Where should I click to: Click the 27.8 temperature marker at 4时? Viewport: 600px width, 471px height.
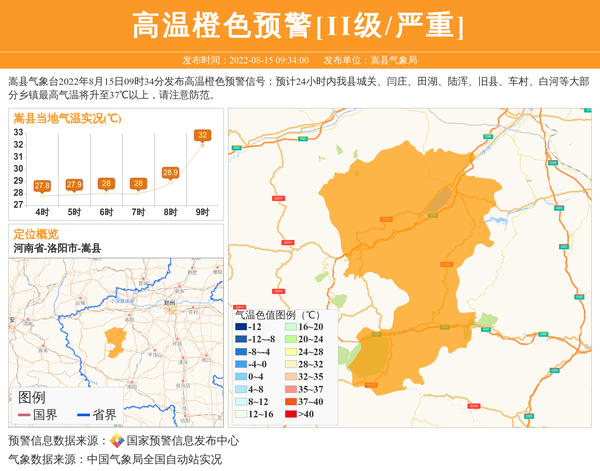42,186
